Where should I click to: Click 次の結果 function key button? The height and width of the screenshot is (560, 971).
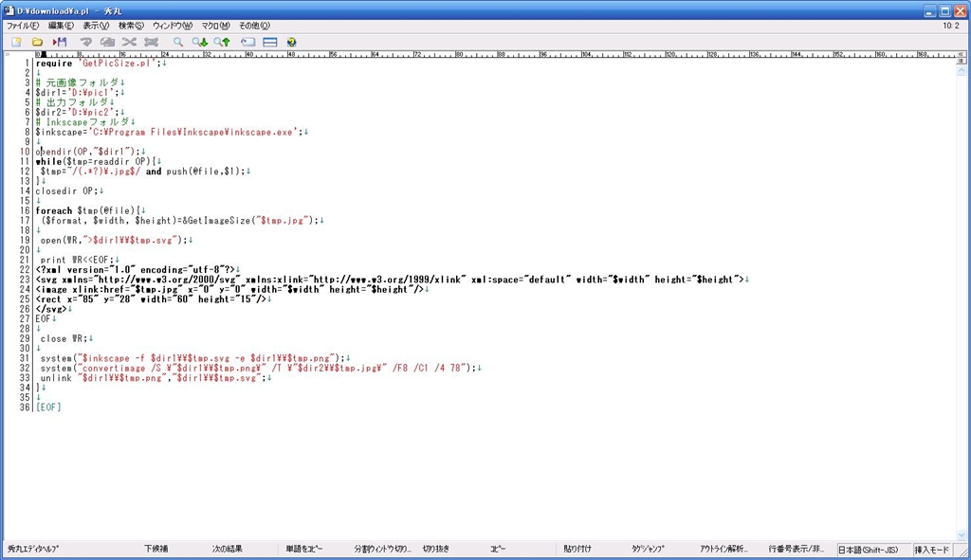(227, 549)
